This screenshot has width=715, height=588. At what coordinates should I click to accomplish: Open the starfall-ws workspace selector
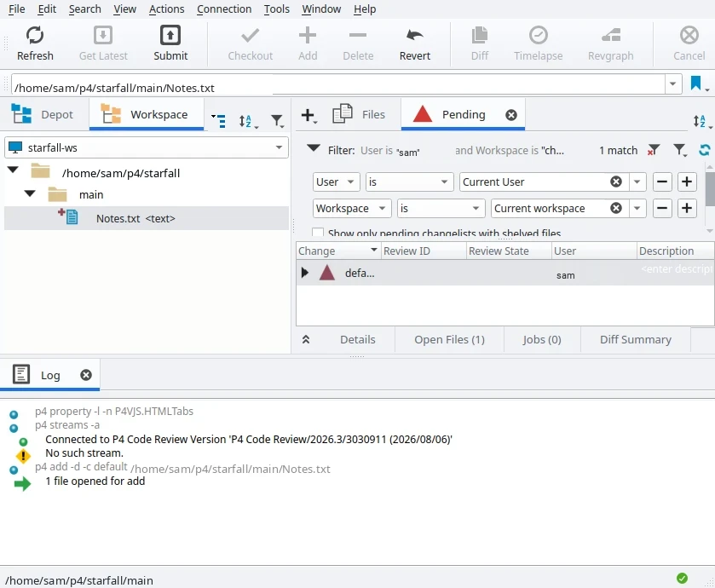click(x=147, y=147)
